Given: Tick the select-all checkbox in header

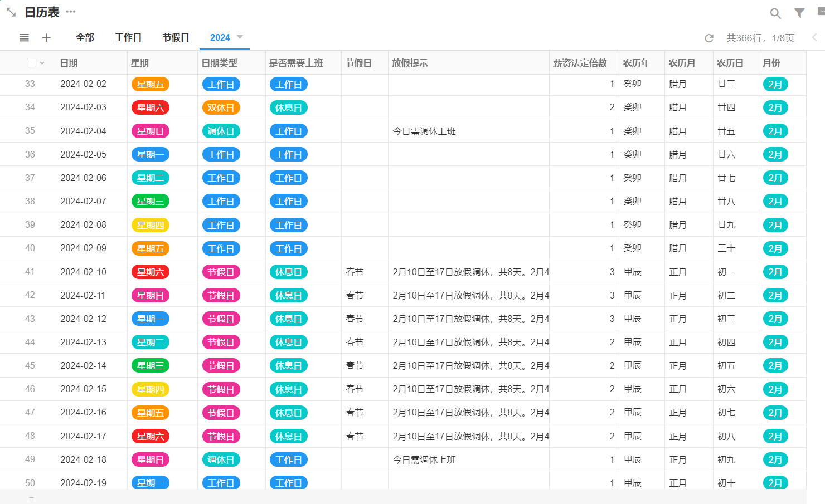Looking at the screenshot, I should pos(32,63).
